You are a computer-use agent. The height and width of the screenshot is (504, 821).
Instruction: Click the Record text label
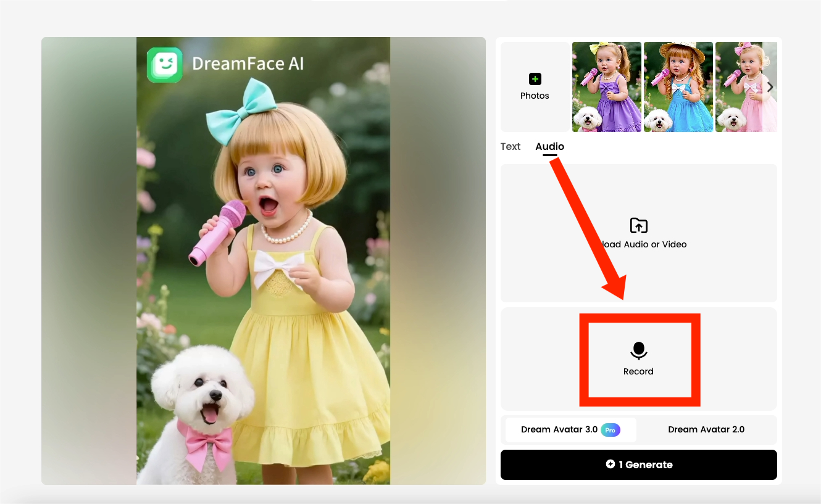[x=638, y=371]
